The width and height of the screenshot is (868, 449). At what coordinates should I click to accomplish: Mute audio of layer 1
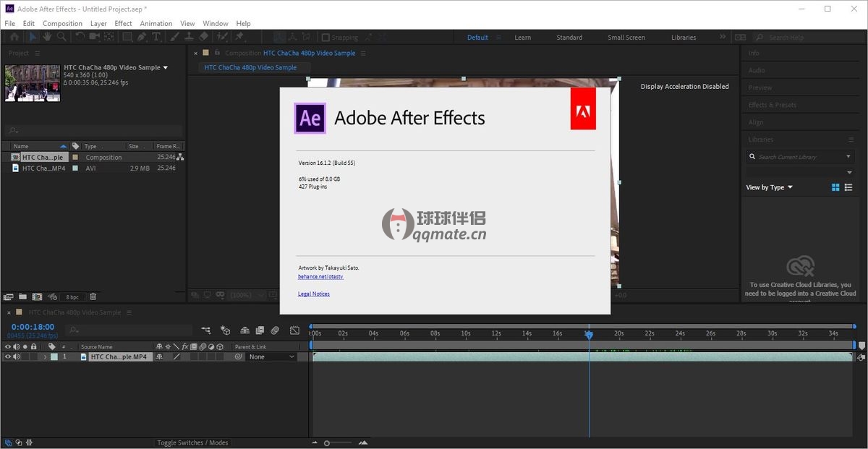(x=17, y=357)
